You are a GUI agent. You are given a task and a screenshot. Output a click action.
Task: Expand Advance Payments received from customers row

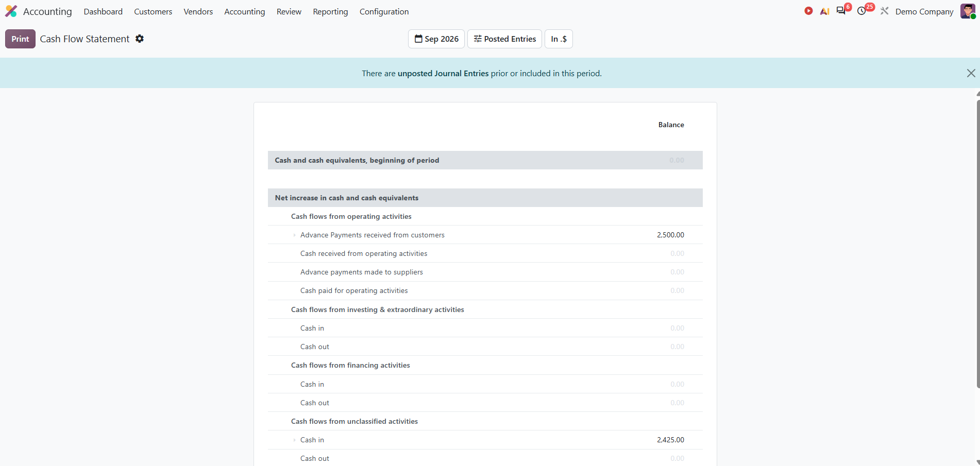[x=294, y=235]
